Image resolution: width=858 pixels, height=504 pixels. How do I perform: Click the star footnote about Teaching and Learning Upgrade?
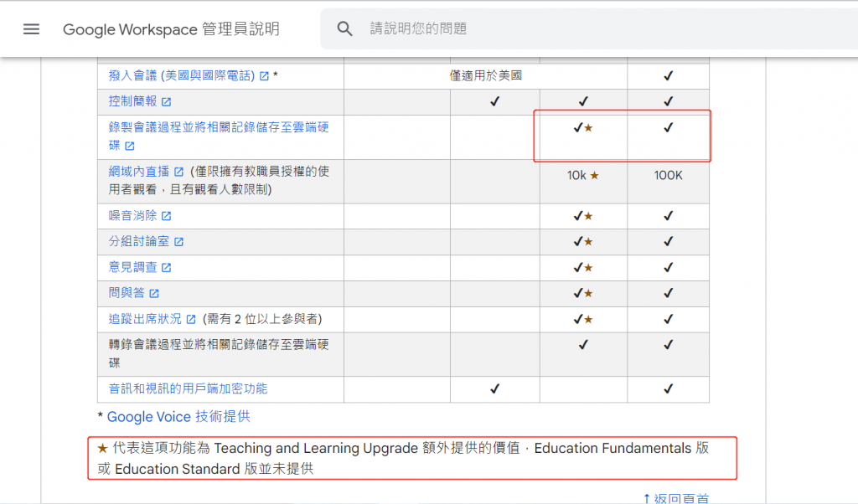[403, 458]
